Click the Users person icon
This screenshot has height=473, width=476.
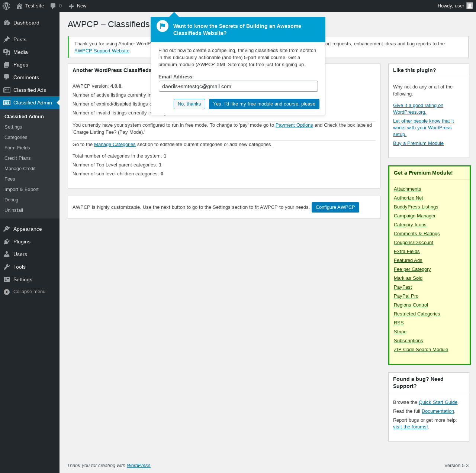[x=7, y=254]
